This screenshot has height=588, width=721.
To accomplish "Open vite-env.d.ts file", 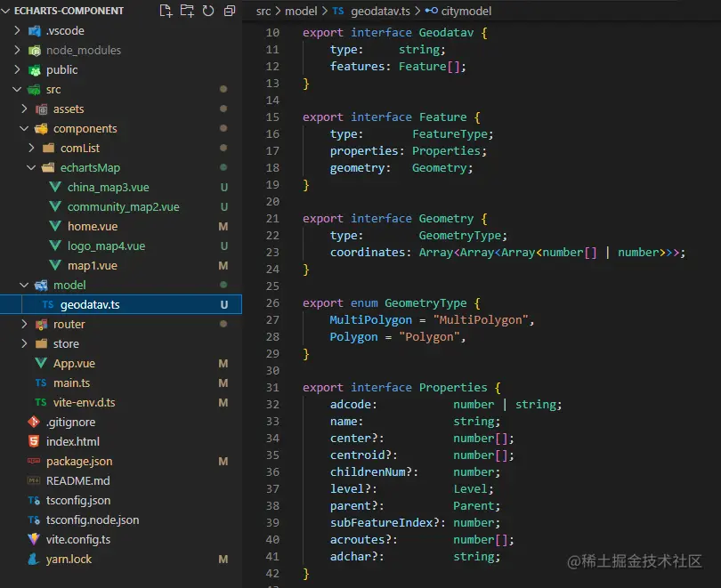I will (x=85, y=402).
